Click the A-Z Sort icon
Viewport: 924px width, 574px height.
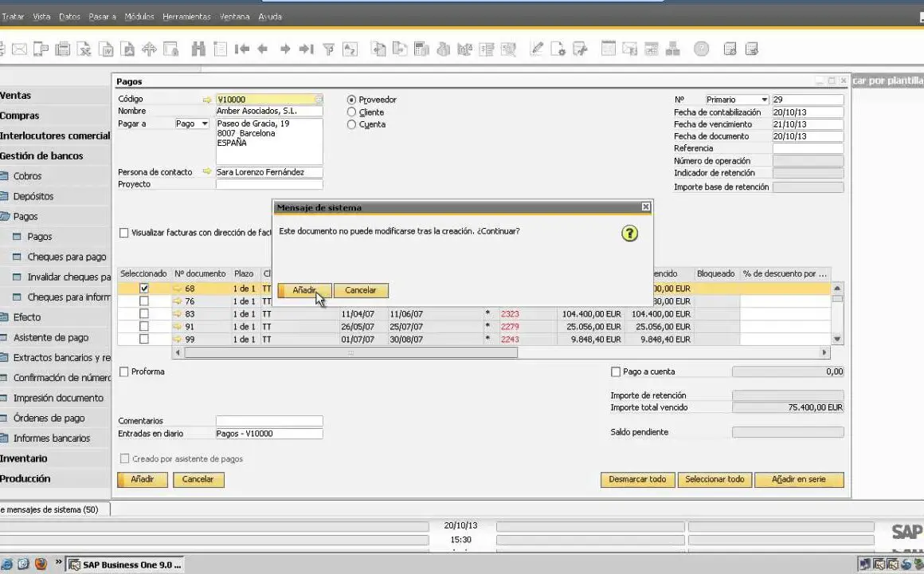pos(350,49)
